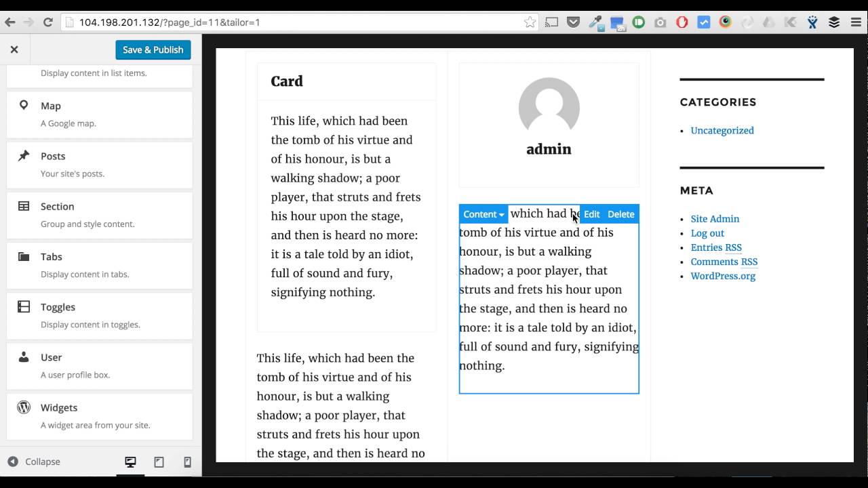Click the Log out link
This screenshot has width=868, height=488.
(x=707, y=233)
